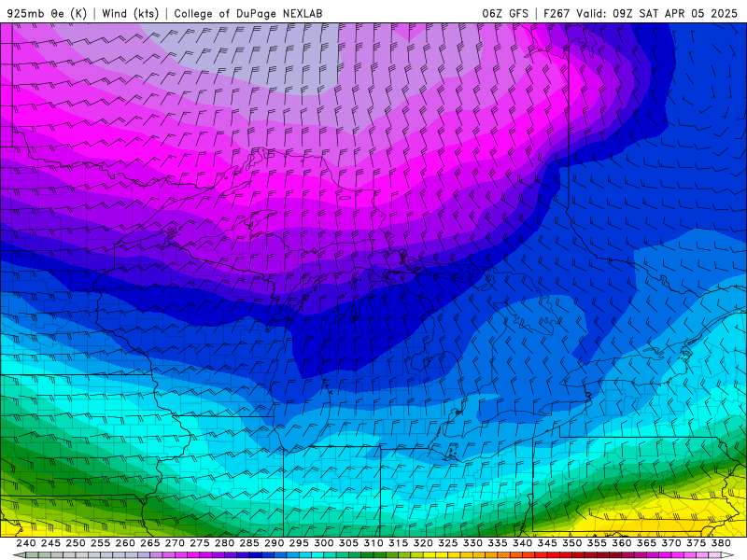The height and width of the screenshot is (560, 747).
Task: Click the 240 color scale label
Action: (x=26, y=543)
